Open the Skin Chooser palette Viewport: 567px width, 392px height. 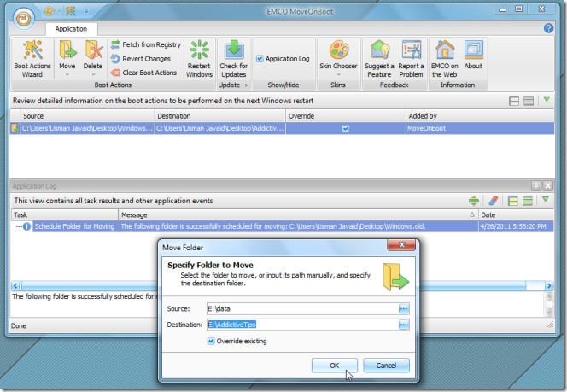coord(338,50)
